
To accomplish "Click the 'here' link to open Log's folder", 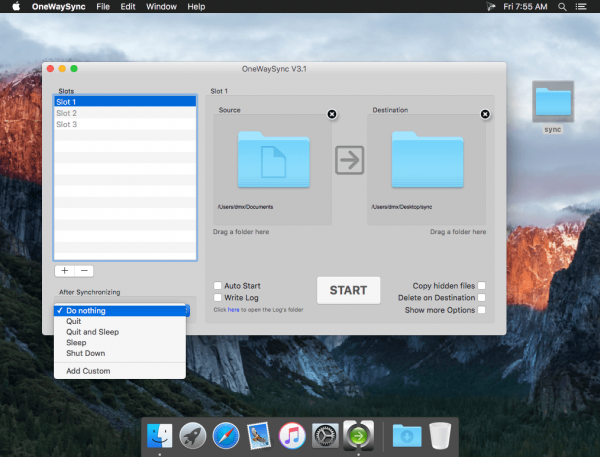I will 233,310.
